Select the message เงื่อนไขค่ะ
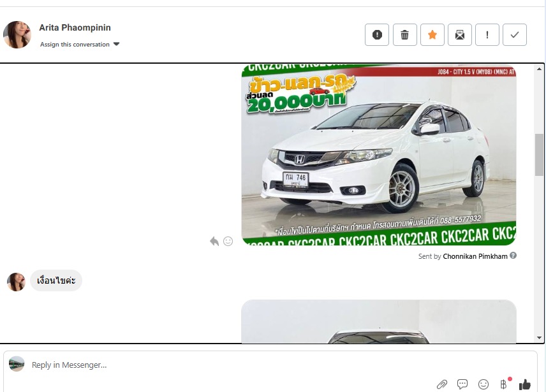Screen dimensions: 546x392 [x=56, y=280]
